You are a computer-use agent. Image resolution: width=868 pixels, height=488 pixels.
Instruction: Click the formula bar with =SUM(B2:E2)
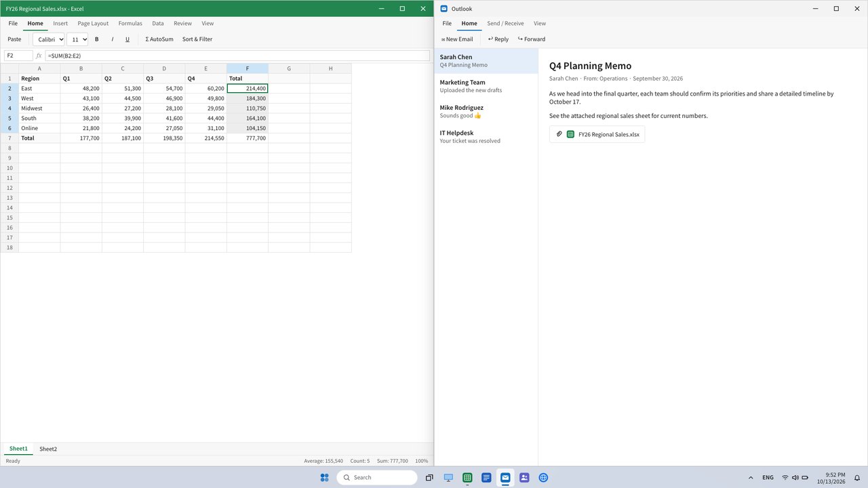pos(237,56)
